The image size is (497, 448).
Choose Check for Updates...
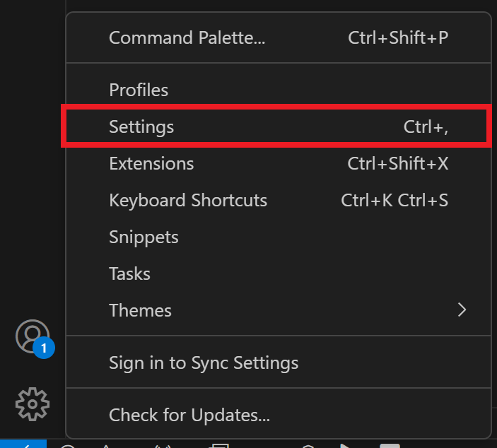(x=189, y=415)
